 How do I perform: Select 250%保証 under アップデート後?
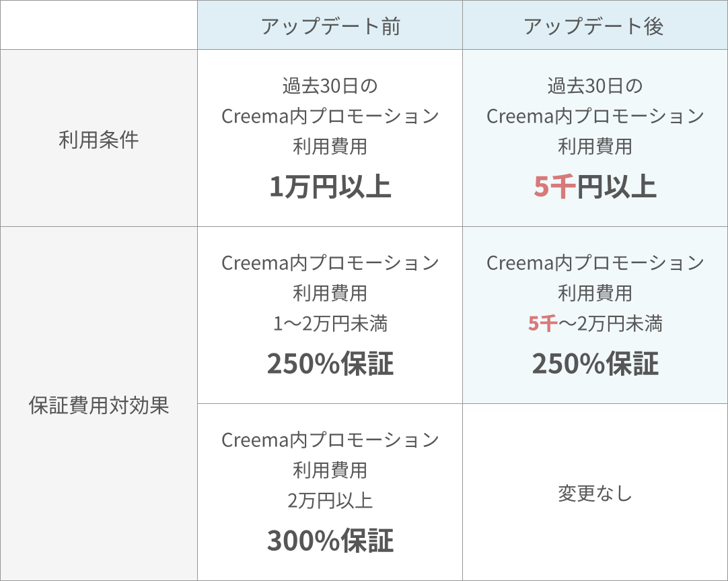(x=595, y=364)
